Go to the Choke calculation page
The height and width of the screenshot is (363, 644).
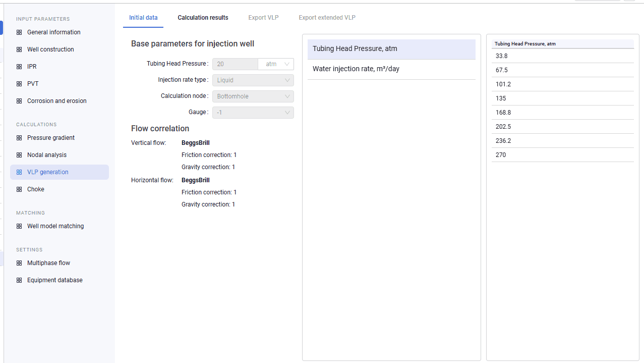tap(60, 189)
